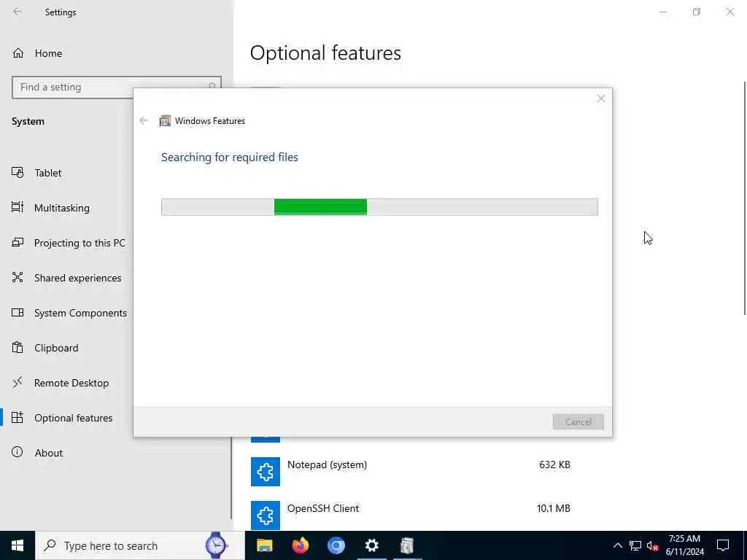The width and height of the screenshot is (747, 560).
Task: Select the Notepad (system) feature name
Action: pos(328,464)
